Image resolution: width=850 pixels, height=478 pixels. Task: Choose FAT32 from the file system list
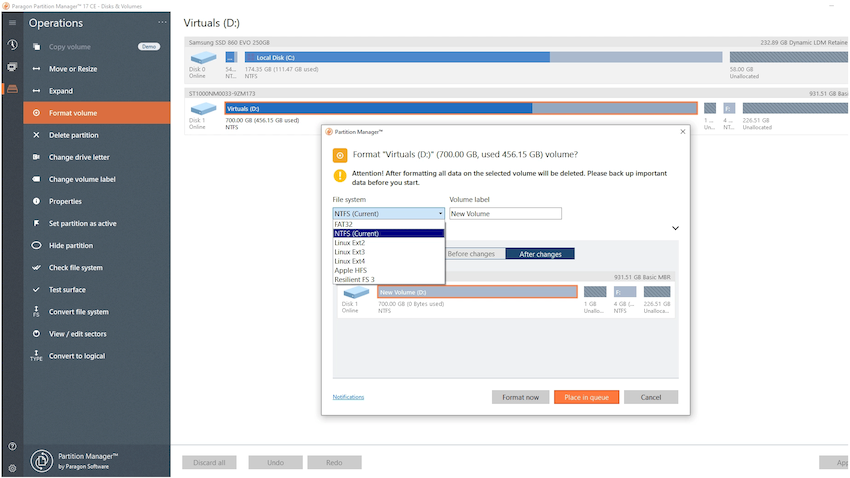(x=389, y=224)
